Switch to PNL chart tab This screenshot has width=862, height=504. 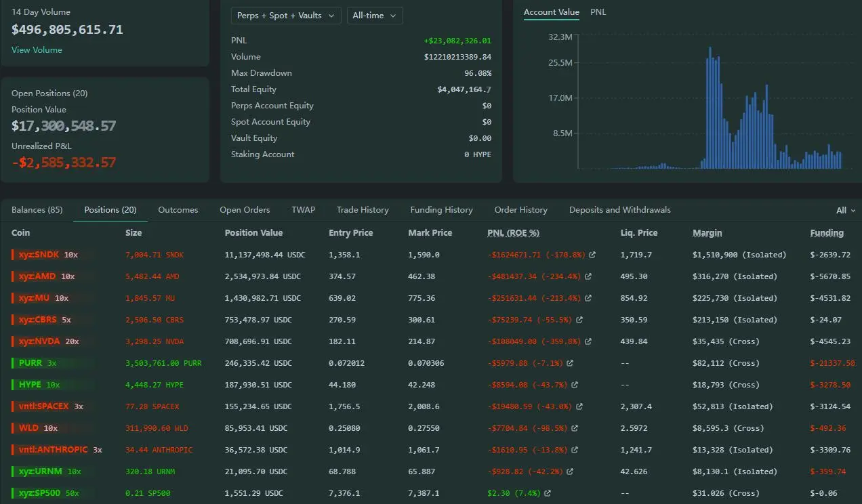click(x=598, y=12)
